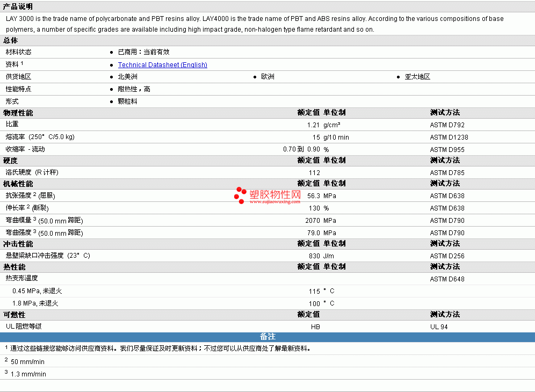The height and width of the screenshot is (392, 535).
Task: Click the 弯曲强度 (50.0 mm 跨距) label
Action: click(45, 233)
